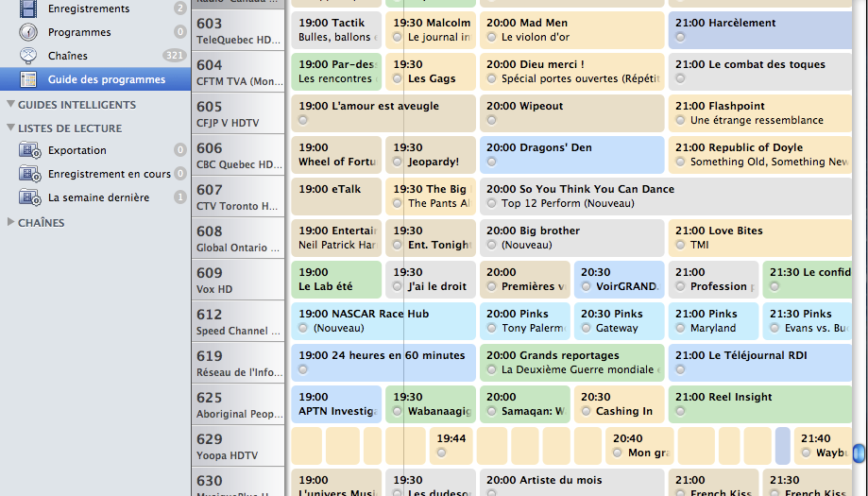The width and height of the screenshot is (868, 496).
Task: Click record icon beside Le violon d'or
Action: point(492,38)
